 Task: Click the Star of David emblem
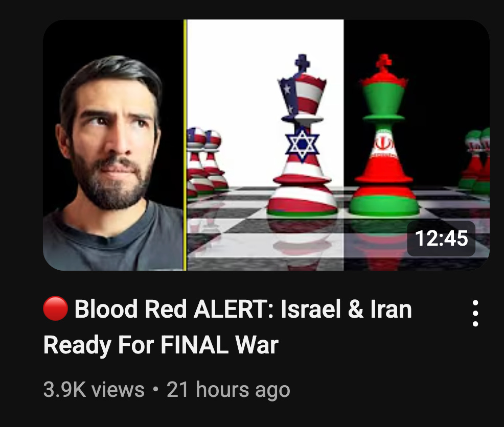click(302, 144)
